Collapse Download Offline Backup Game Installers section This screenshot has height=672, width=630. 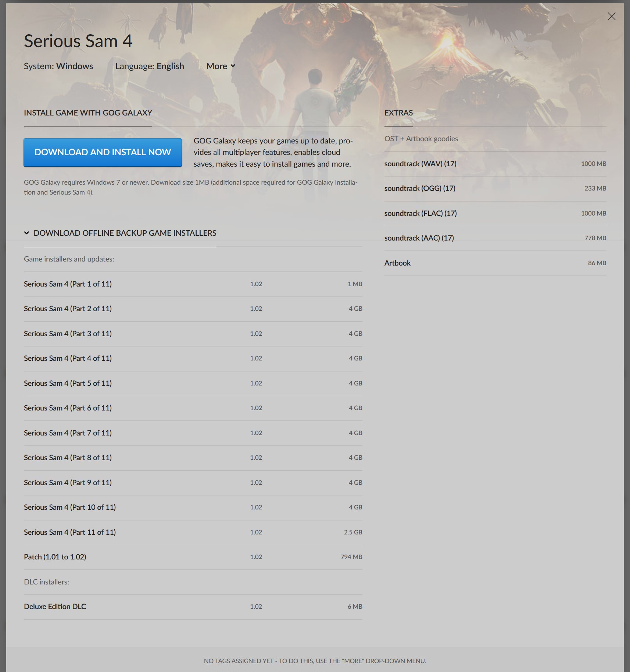click(120, 233)
